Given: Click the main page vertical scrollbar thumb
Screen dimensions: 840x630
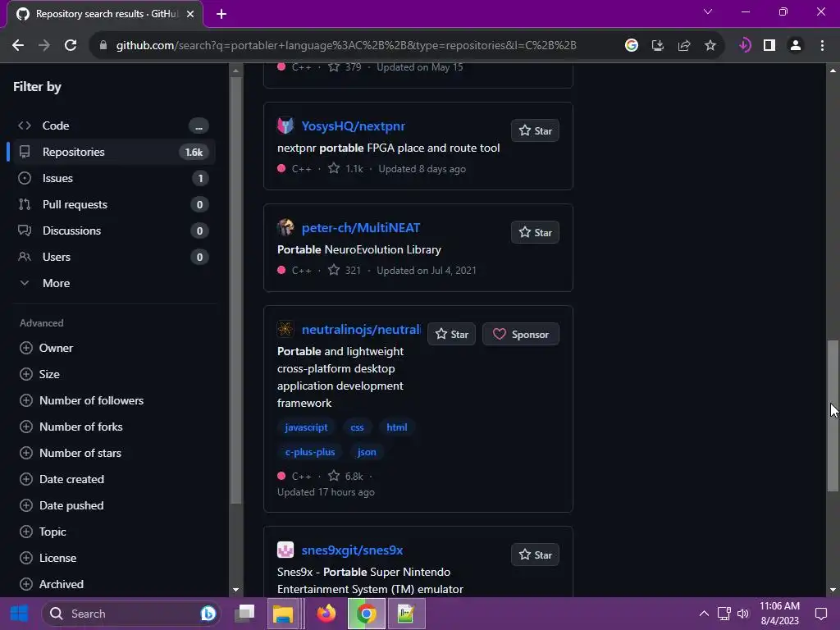Looking at the screenshot, I should click(833, 416).
